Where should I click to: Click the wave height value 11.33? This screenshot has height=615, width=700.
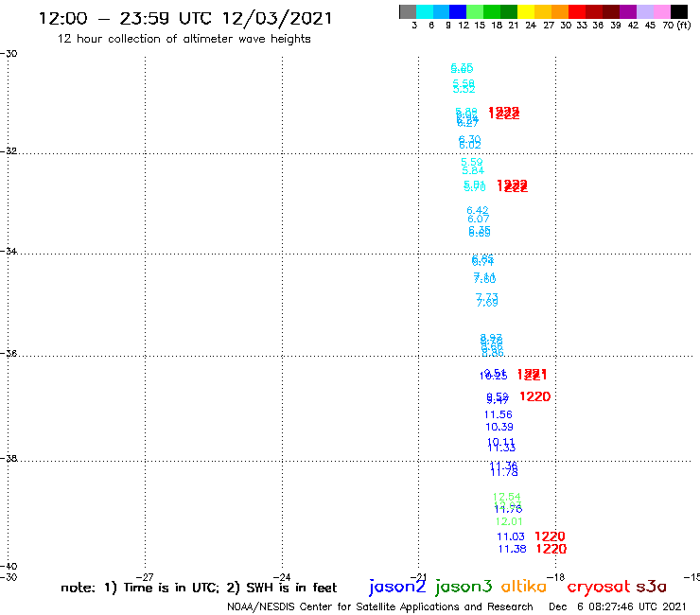[x=501, y=448]
